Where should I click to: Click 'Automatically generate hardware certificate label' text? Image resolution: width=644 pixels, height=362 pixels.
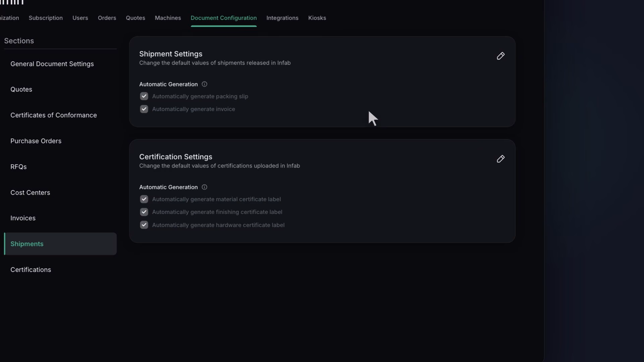tap(218, 225)
